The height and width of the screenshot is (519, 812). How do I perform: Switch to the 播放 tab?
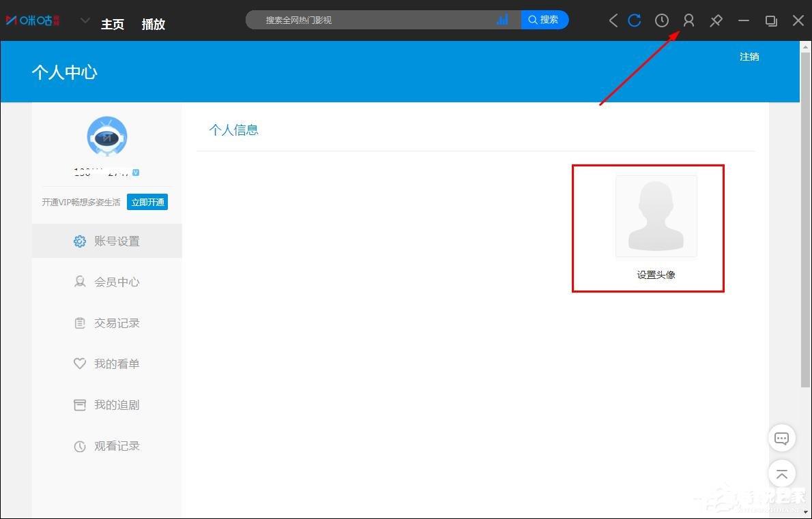click(154, 25)
